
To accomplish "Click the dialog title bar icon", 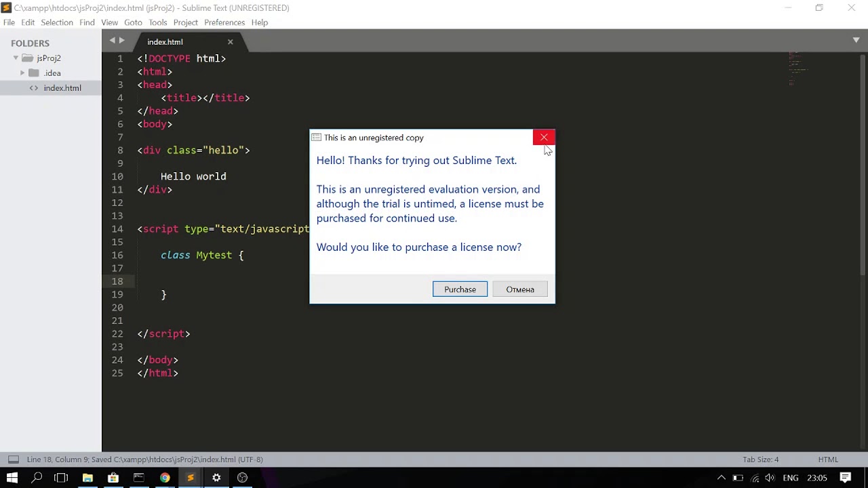I will coord(316,138).
